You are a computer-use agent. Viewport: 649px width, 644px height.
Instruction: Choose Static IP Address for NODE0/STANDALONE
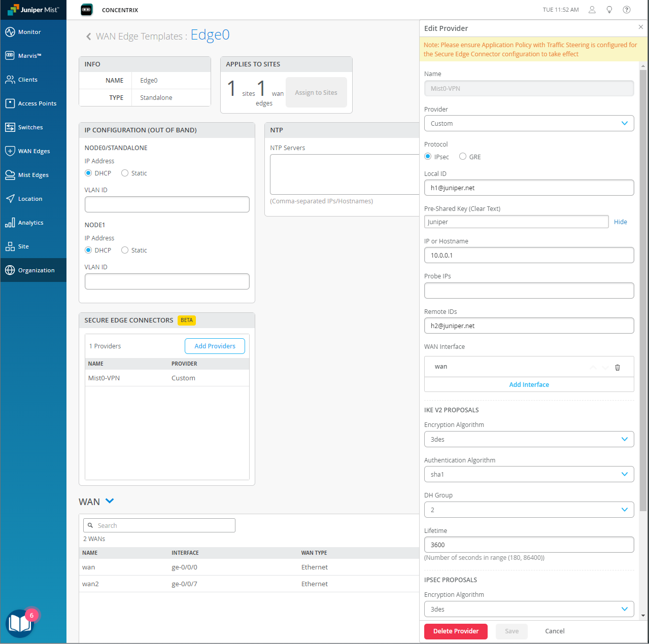tap(125, 173)
